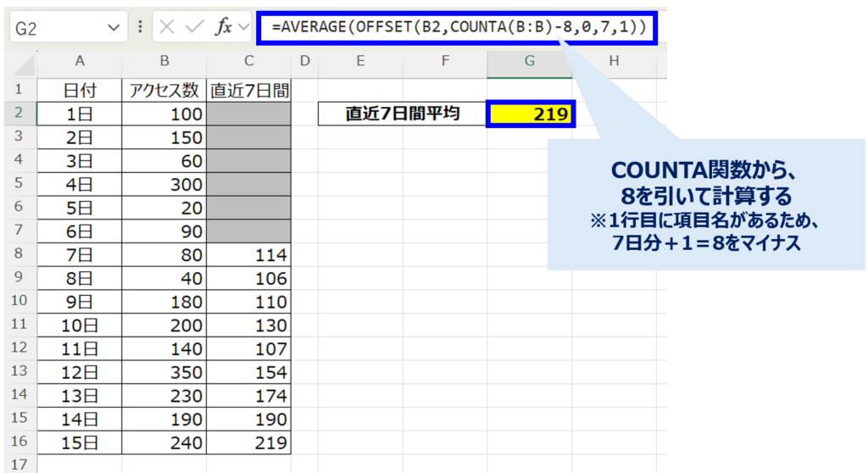Click the 7-day average cell 114
868x473 pixels.
point(249,255)
